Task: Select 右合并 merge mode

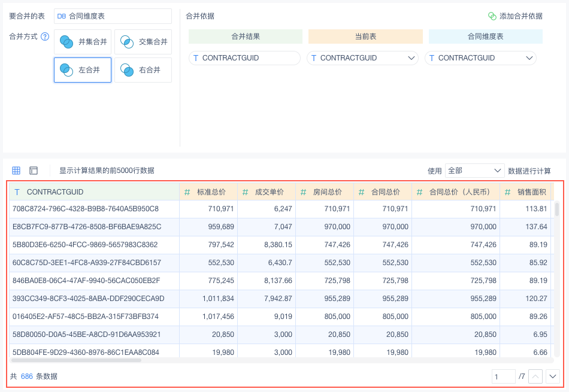Action: click(x=143, y=70)
